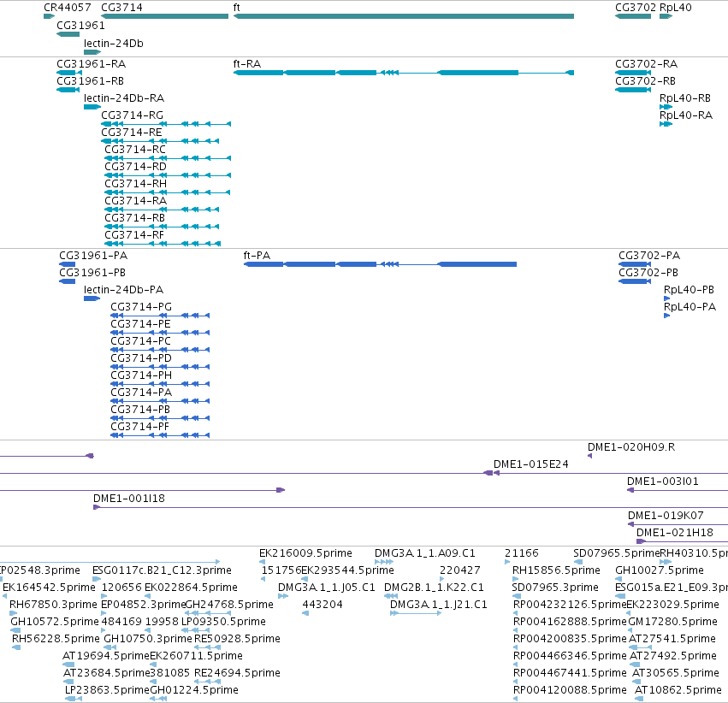
Task: Select the GH01224.5prime EST label
Action: pyautogui.click(x=194, y=691)
